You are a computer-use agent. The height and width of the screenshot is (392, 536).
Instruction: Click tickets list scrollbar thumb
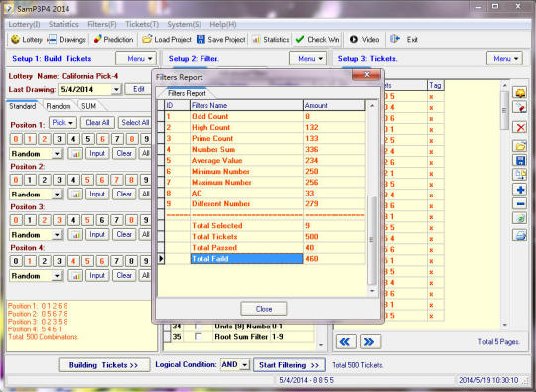[504, 110]
